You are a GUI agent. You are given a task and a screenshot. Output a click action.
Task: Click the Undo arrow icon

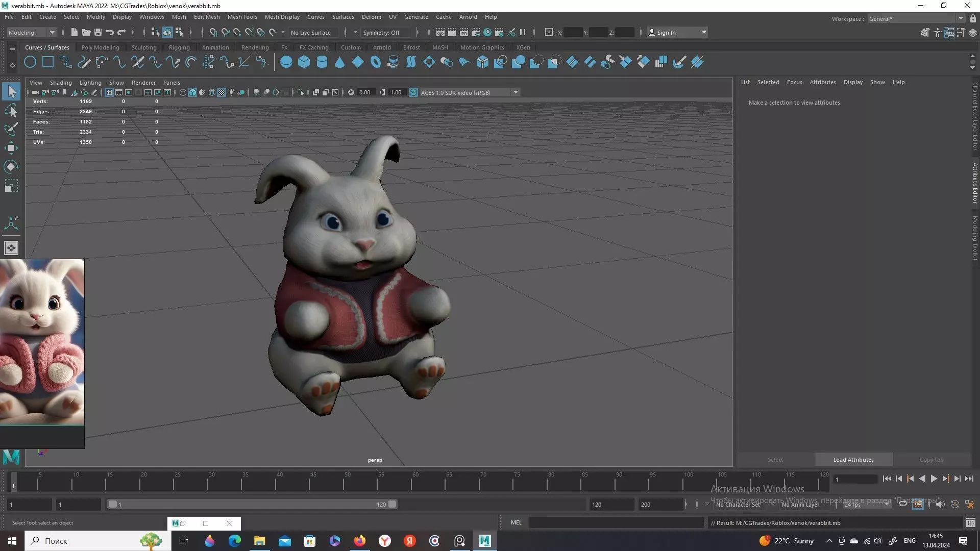110,32
